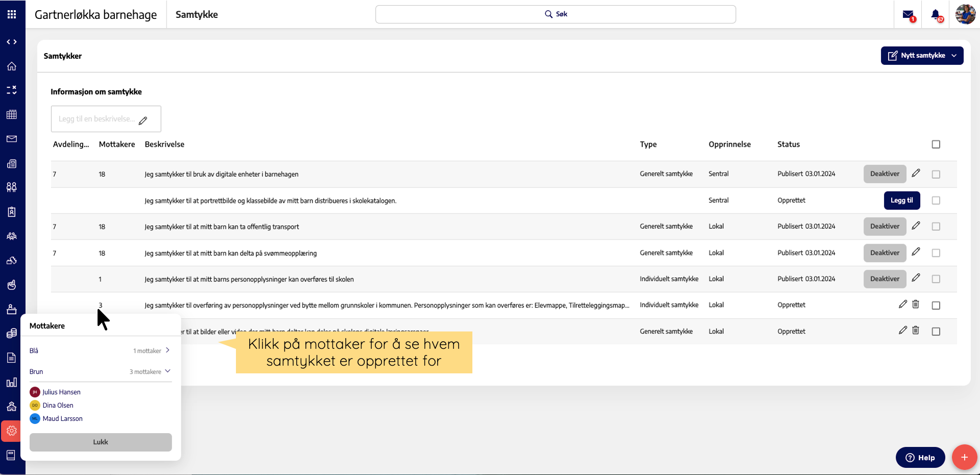Sort by the Status column header
Viewport: 980px width, 475px height.
click(x=788, y=145)
